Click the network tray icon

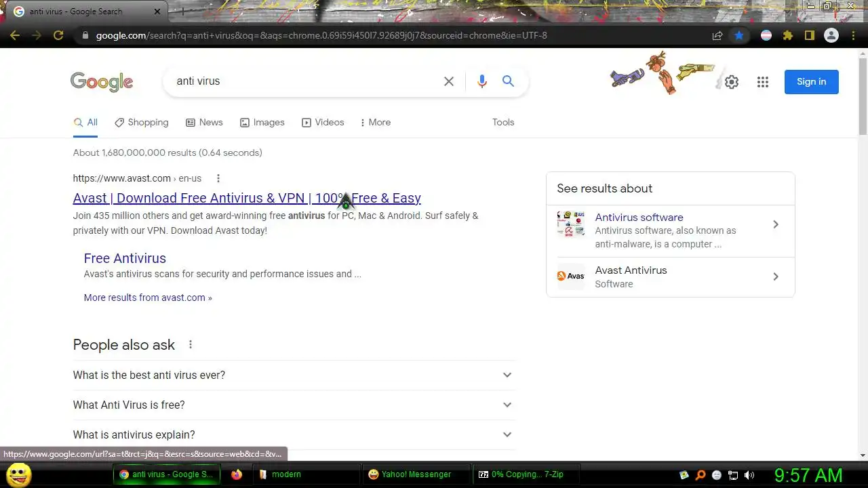pos(733,475)
